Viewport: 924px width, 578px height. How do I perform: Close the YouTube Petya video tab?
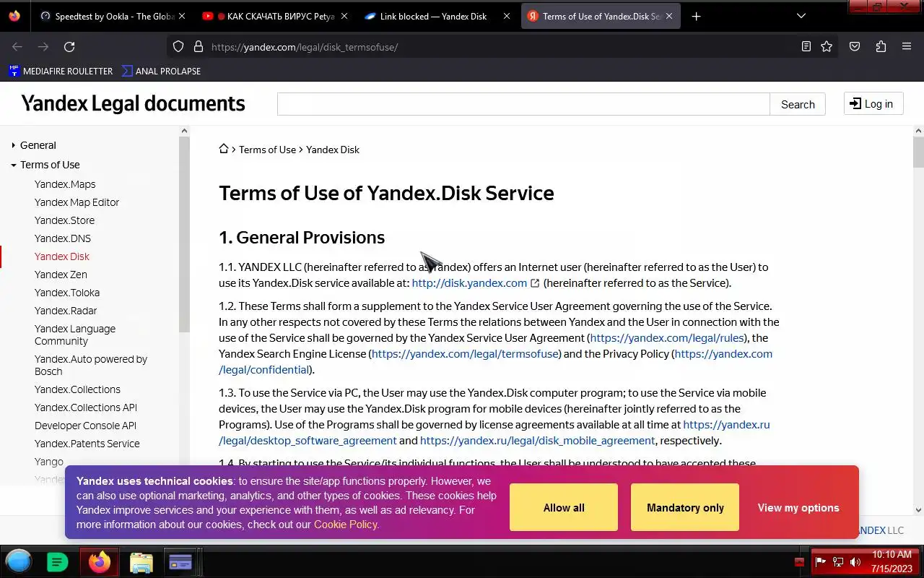pyautogui.click(x=344, y=16)
